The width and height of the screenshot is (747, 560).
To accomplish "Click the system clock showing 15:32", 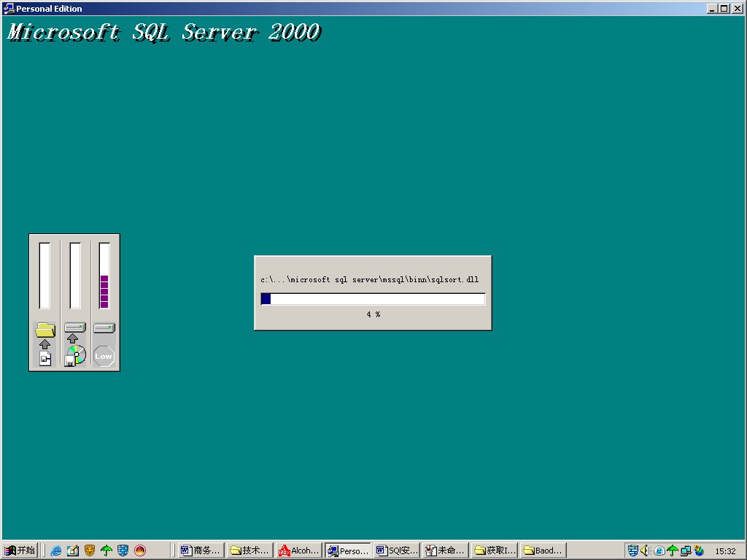I will coord(725,551).
